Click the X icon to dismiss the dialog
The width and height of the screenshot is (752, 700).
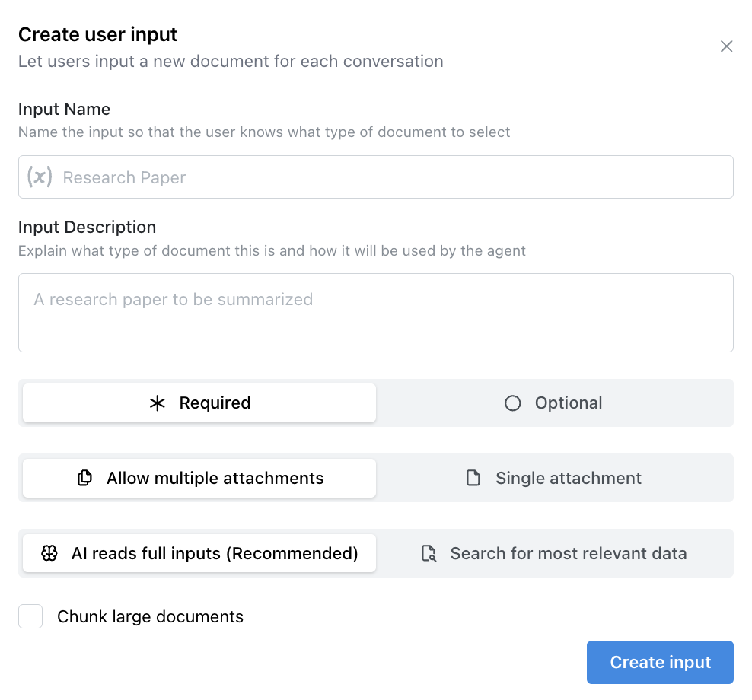click(x=726, y=46)
